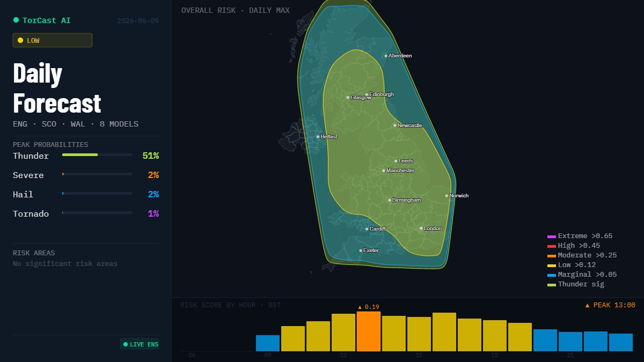Click the LIVE ENS status badge
The image size is (644, 362).
pos(140,344)
